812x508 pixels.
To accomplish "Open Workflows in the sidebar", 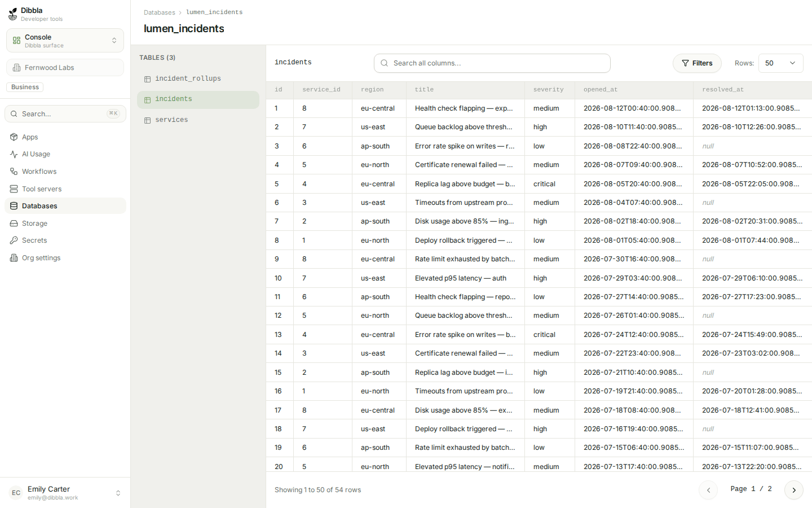I will (65, 172).
